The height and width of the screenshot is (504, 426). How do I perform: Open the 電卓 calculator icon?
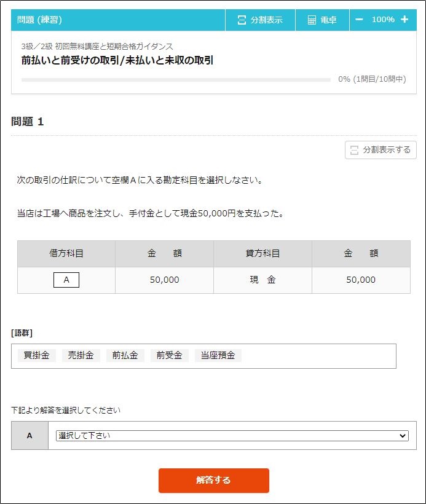click(x=312, y=20)
